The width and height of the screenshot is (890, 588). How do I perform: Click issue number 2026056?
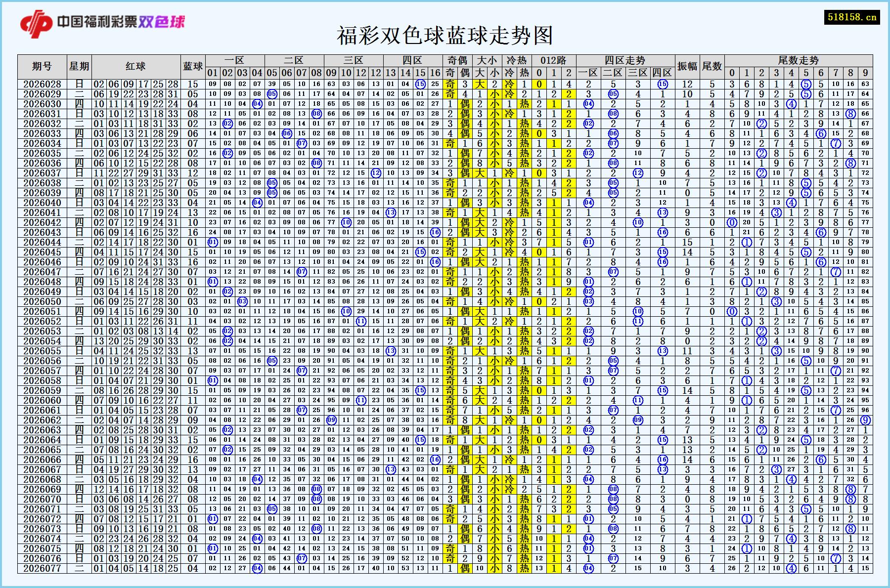pos(42,361)
